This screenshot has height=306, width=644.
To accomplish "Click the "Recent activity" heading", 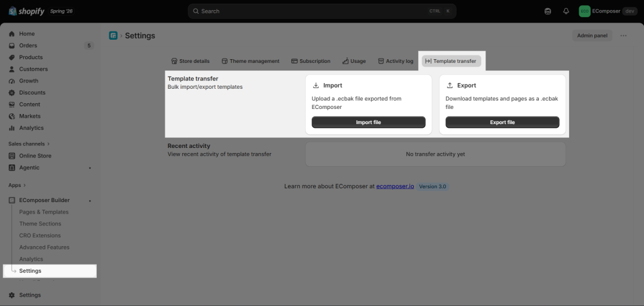I will 189,146.
